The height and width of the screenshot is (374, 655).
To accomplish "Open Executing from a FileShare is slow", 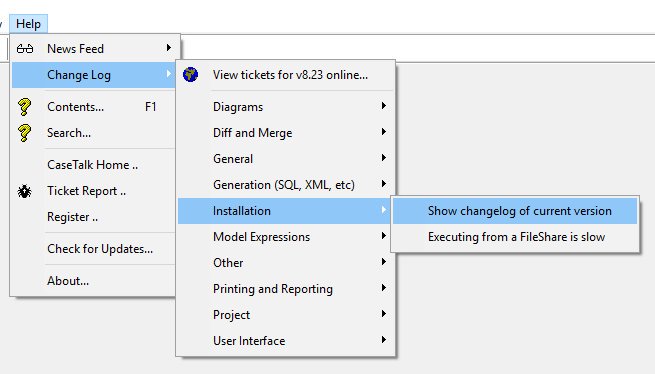I will (515, 237).
